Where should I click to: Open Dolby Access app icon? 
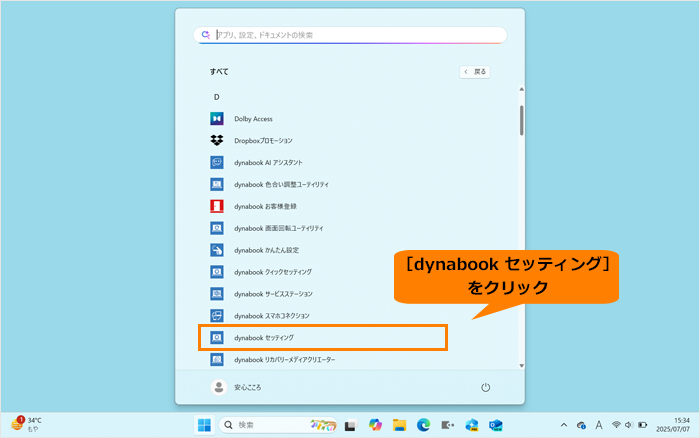click(217, 119)
